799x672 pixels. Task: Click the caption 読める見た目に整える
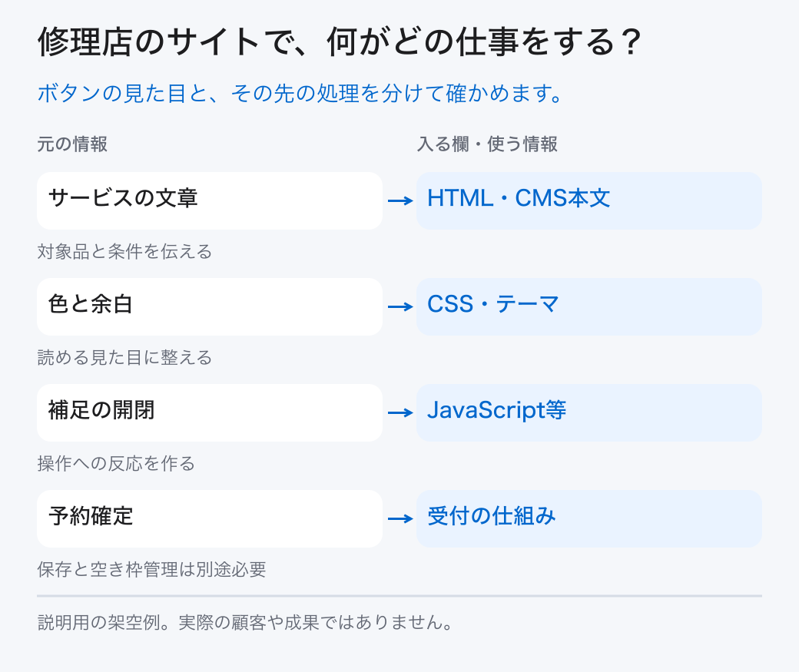[124, 358]
